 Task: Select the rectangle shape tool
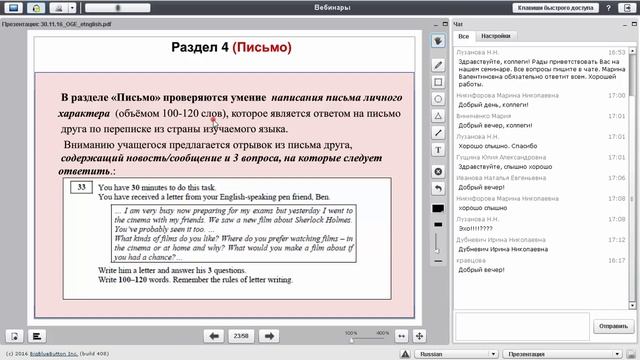click(x=438, y=82)
